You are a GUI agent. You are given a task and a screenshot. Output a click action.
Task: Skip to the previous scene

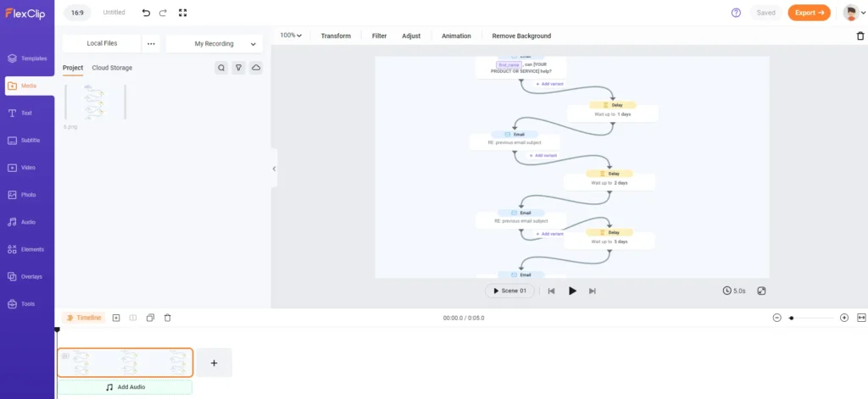click(x=551, y=291)
